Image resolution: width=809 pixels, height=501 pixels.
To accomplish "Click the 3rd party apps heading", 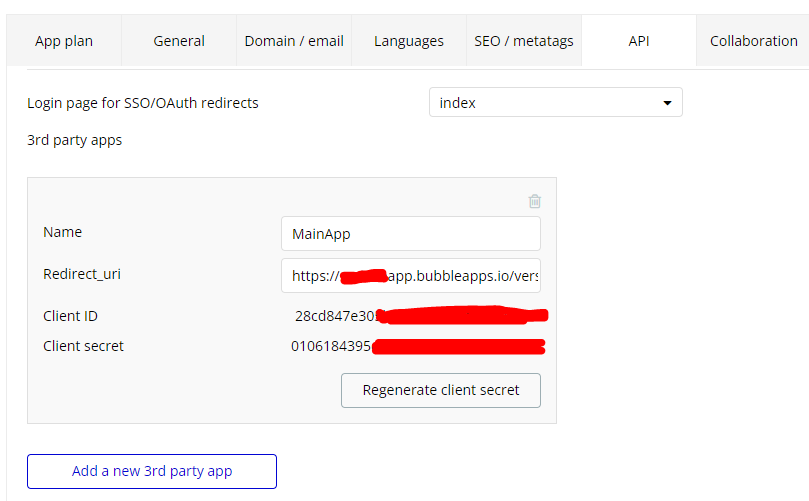I will pyautogui.click(x=75, y=140).
